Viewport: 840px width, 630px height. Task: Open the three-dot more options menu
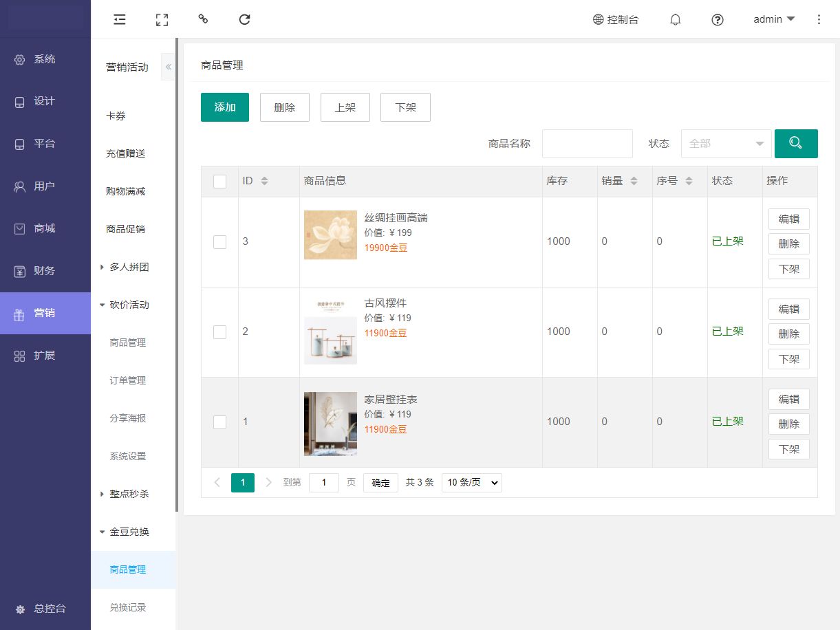818,19
